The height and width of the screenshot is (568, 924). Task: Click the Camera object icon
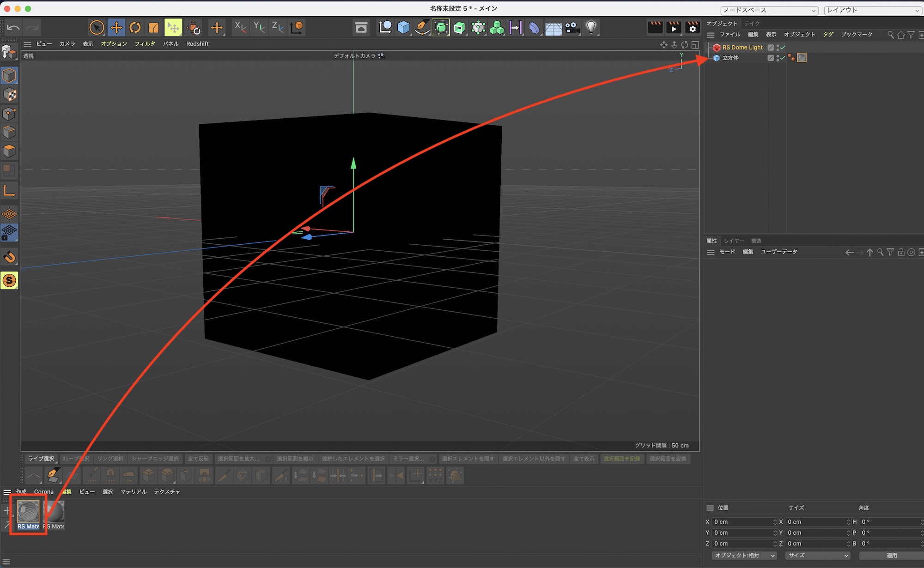pyautogui.click(x=572, y=28)
